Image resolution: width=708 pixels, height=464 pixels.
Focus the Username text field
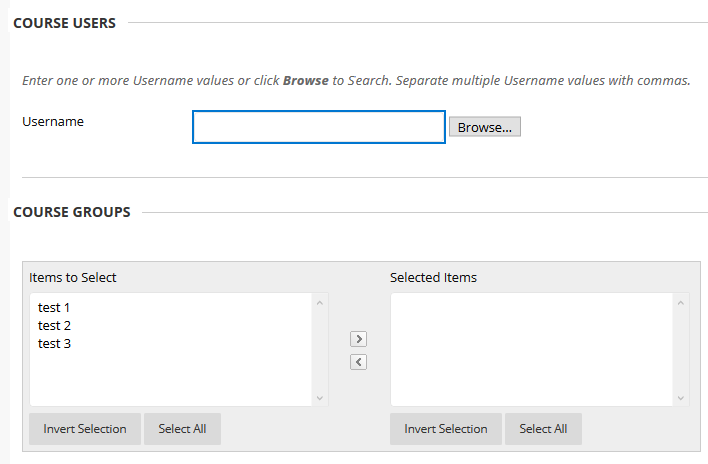318,127
